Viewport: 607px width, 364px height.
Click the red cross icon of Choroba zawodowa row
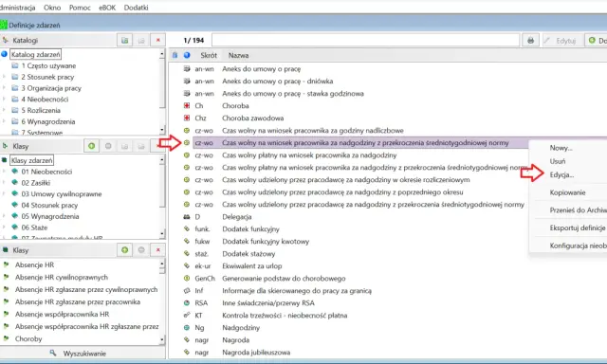pos(187,118)
